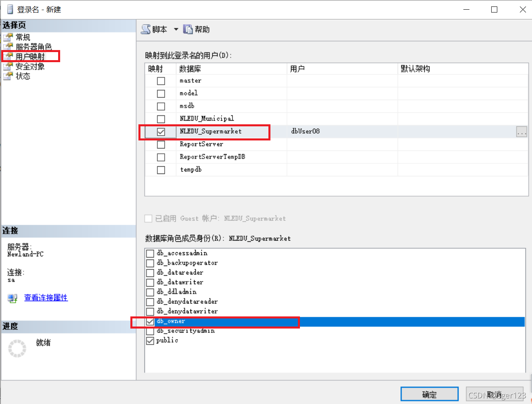Uncheck the db_owner role
Image resolution: width=532 pixels, height=404 pixels.
pos(150,322)
